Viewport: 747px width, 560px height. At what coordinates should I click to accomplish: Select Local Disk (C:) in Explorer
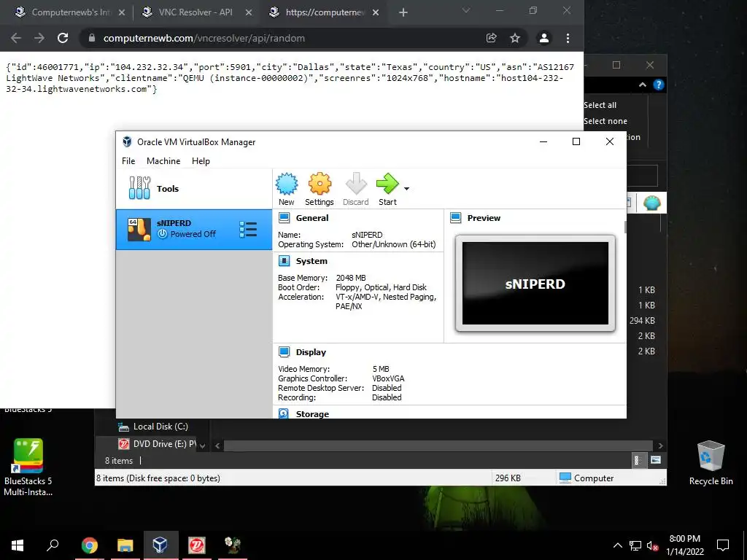click(x=153, y=427)
